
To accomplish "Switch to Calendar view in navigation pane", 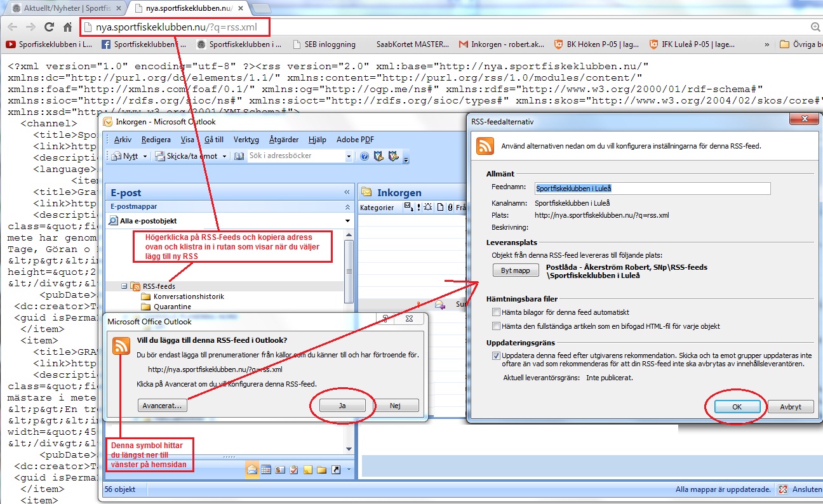I will point(266,470).
